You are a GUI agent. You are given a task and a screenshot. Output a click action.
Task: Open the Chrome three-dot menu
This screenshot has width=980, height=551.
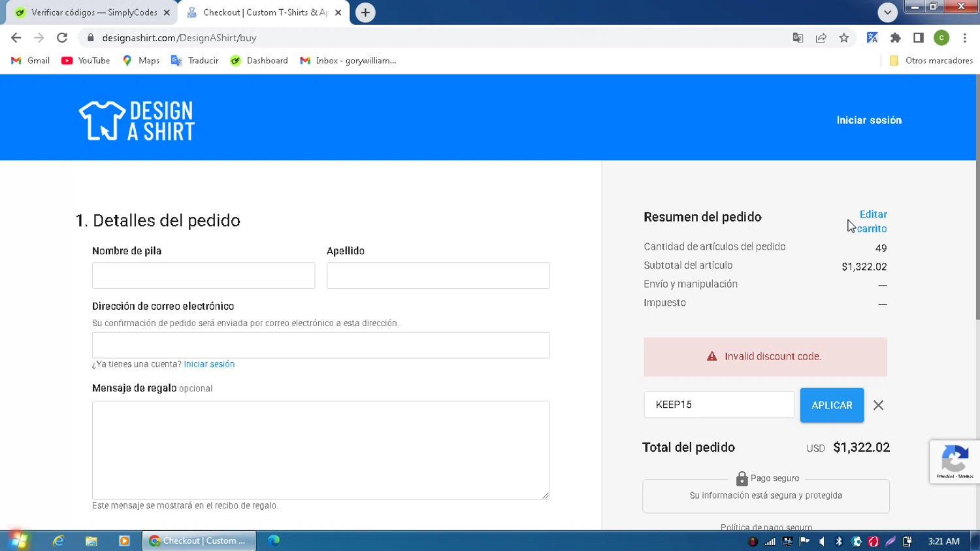[965, 38]
